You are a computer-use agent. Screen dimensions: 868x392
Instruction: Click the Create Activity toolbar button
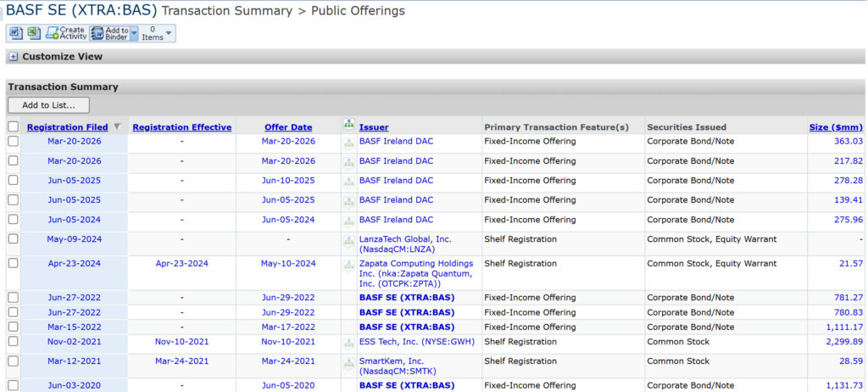click(x=66, y=33)
